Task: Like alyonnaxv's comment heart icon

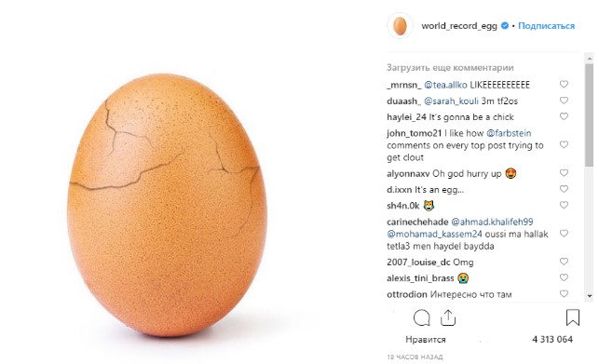Action: [x=564, y=172]
